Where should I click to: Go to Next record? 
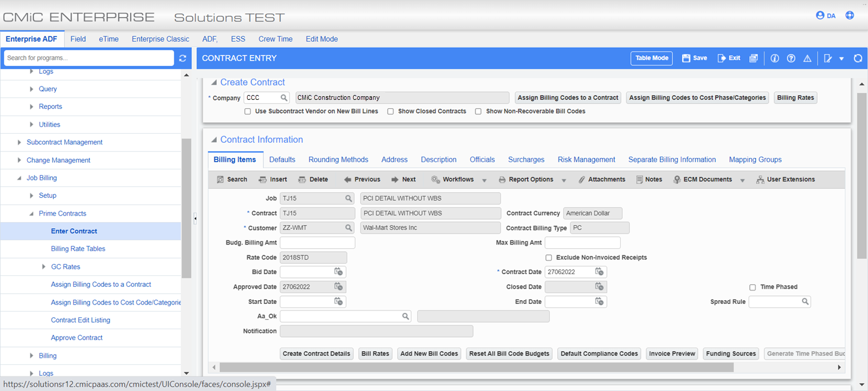point(403,179)
